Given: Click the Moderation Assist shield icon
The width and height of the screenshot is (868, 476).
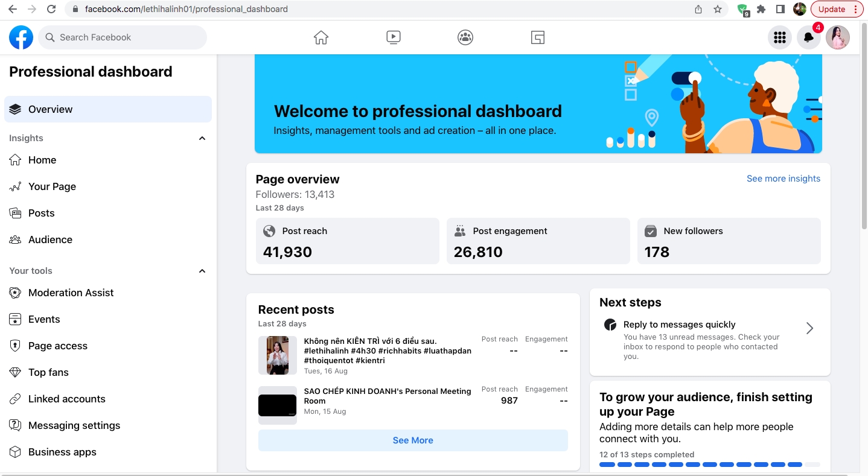Looking at the screenshot, I should point(15,293).
